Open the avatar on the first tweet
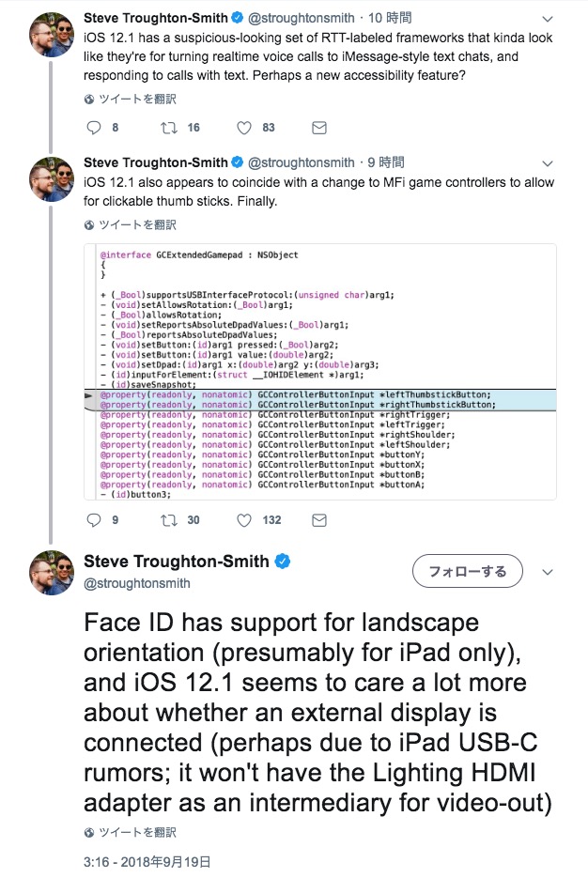 pos(51,36)
